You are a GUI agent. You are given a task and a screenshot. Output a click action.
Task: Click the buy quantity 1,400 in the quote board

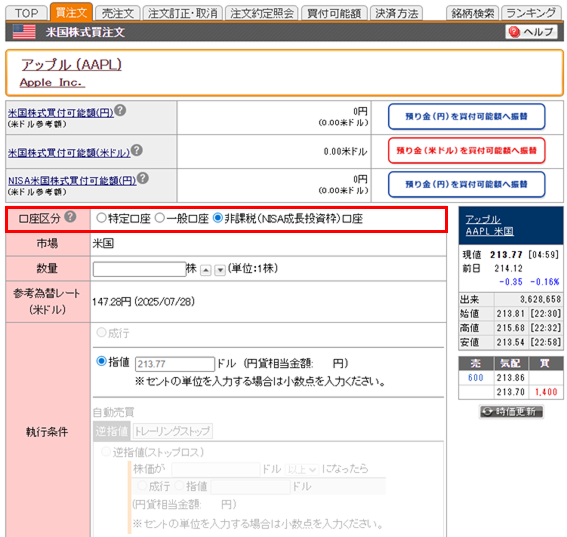tap(546, 392)
